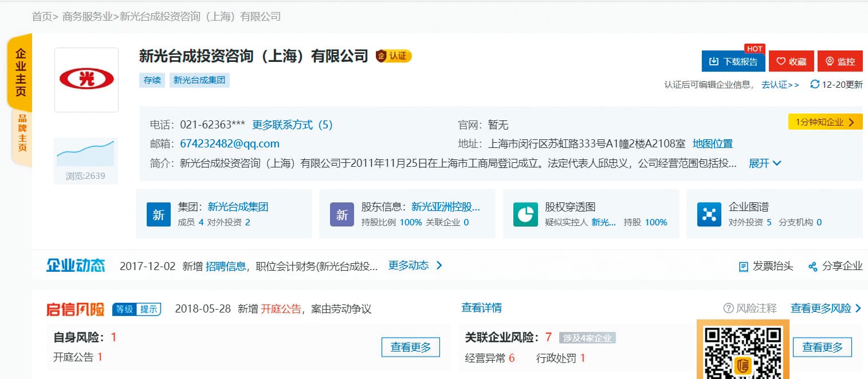
Task: Click the blue 企业图谱 graph icon
Action: [709, 214]
